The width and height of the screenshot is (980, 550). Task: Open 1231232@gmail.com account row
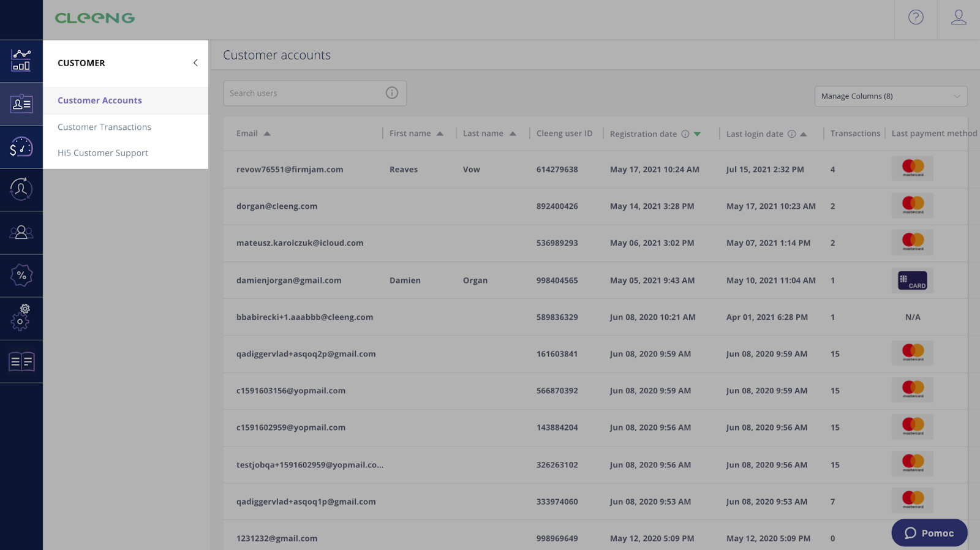[x=595, y=535]
